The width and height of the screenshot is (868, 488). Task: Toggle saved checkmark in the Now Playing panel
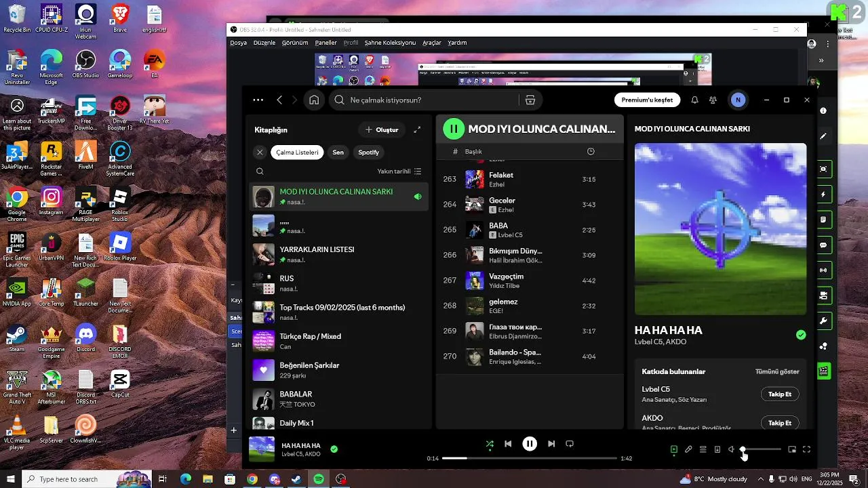pyautogui.click(x=801, y=335)
